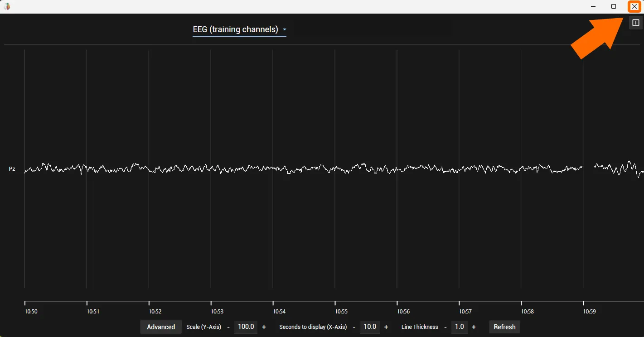Increase Line Thickness with plus
The image size is (644, 337).
click(474, 327)
